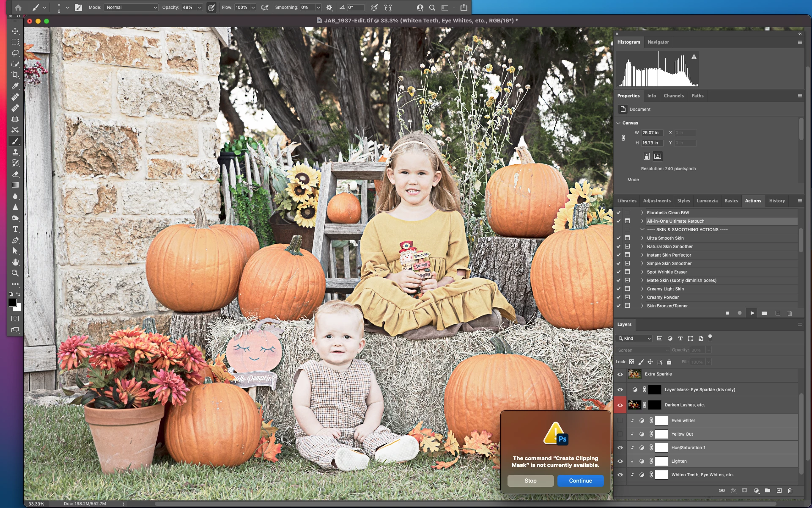
Task: Open the layer Kind filter dropdown
Action: click(635, 338)
